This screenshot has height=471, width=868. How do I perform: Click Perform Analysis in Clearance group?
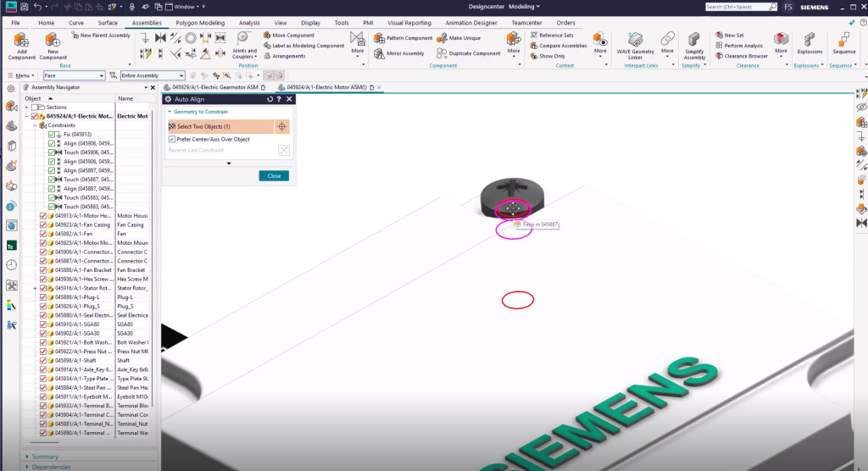point(739,46)
